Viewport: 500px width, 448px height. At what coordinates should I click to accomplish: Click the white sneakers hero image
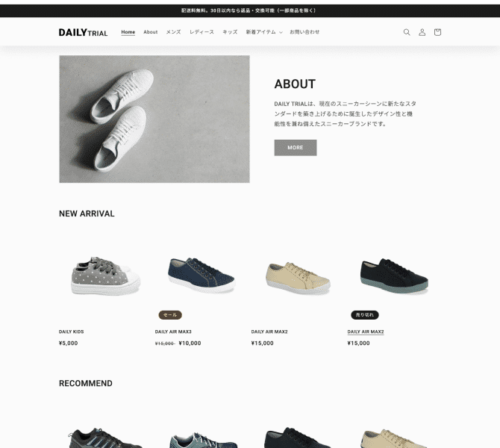pyautogui.click(x=154, y=119)
